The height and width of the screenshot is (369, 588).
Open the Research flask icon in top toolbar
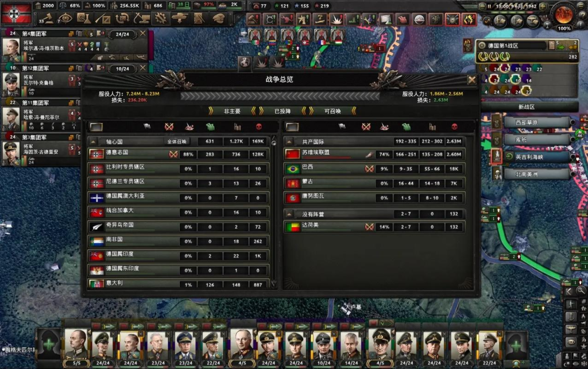point(83,18)
